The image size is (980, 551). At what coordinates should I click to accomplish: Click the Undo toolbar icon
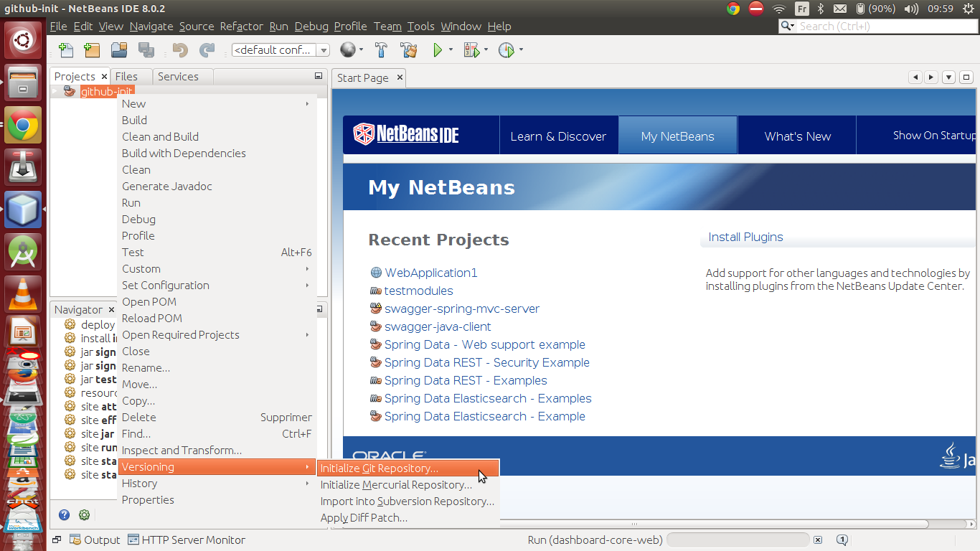pyautogui.click(x=180, y=50)
